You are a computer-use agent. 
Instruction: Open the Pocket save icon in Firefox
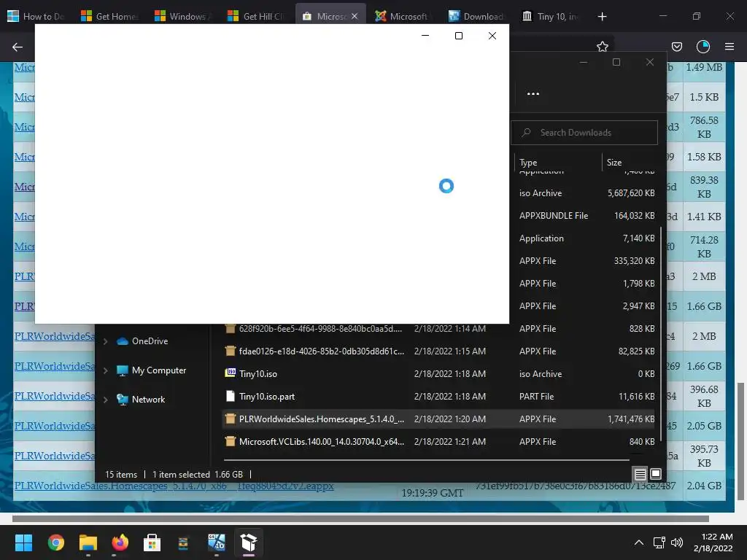[676, 47]
